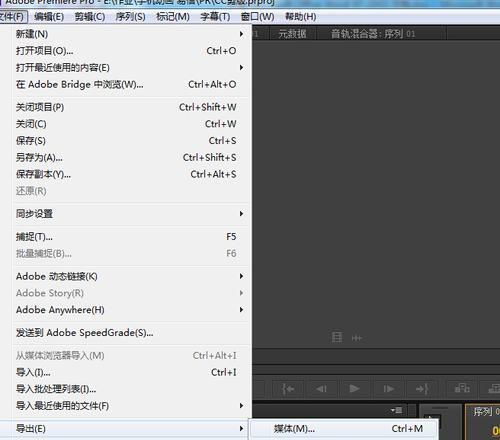Viewport: 500px width, 440px height.
Task: Open the 编辑(E) menu
Action: tap(49, 17)
